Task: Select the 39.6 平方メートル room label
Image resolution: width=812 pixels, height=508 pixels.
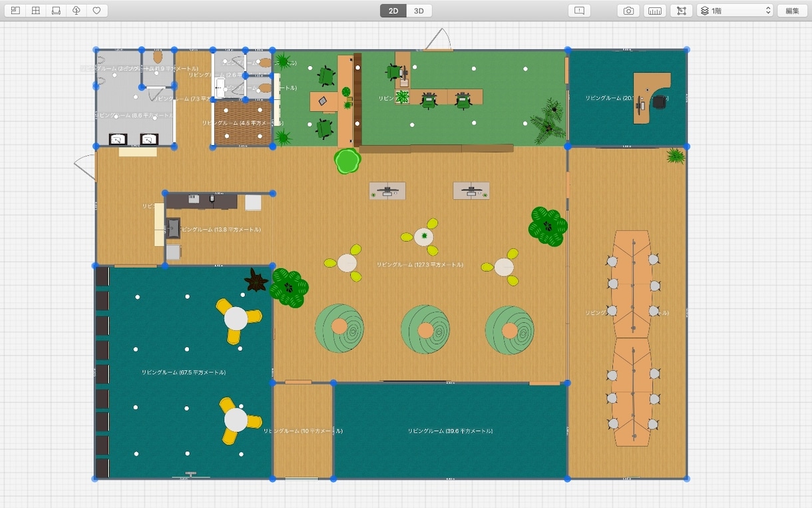Action: 450,431
